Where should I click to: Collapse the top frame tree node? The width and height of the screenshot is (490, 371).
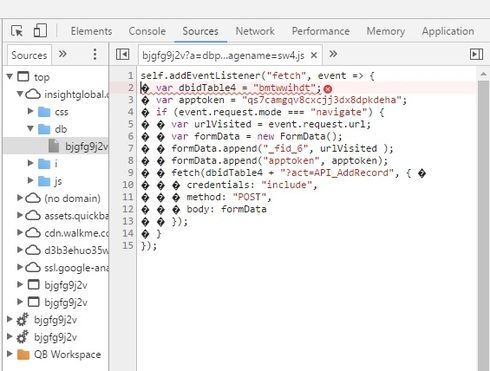(x=10, y=77)
